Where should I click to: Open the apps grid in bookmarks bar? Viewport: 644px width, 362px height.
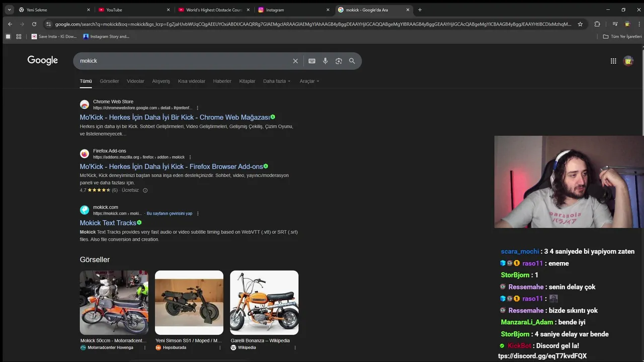[19, 36]
